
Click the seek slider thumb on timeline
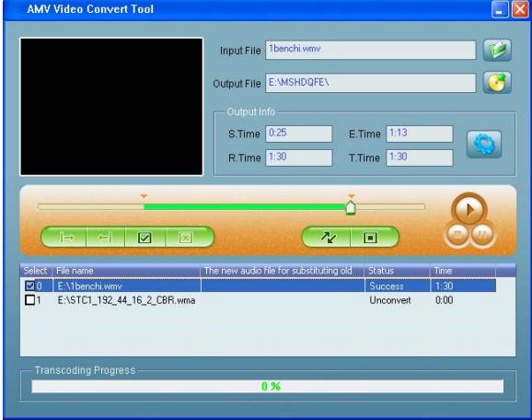coord(351,207)
